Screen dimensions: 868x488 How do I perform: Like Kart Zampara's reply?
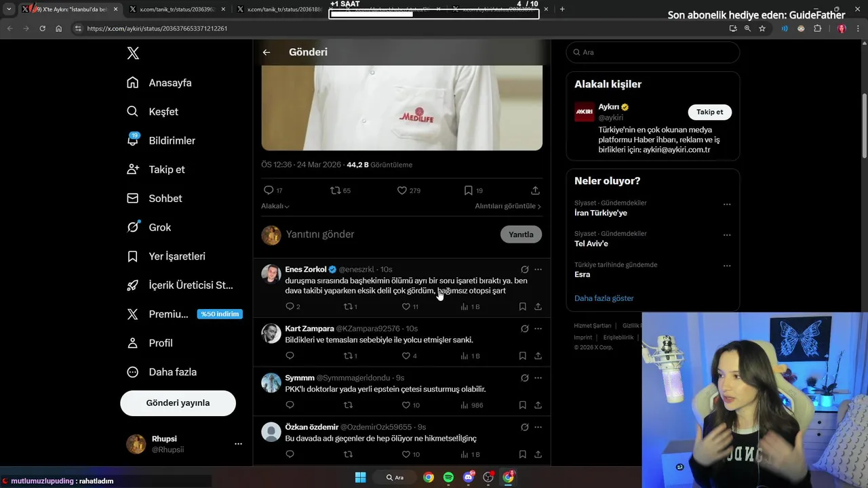tap(406, 356)
